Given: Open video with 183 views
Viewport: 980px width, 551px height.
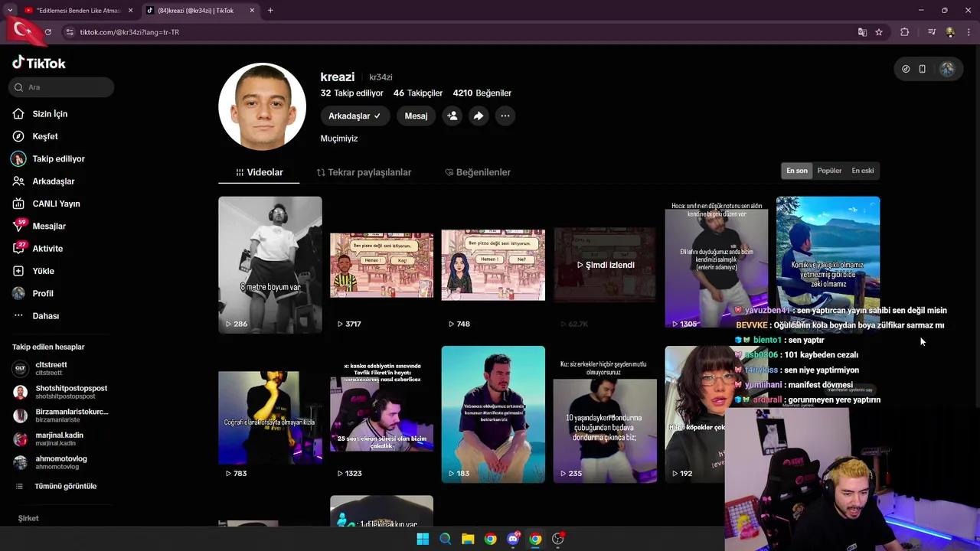Looking at the screenshot, I should (x=493, y=414).
